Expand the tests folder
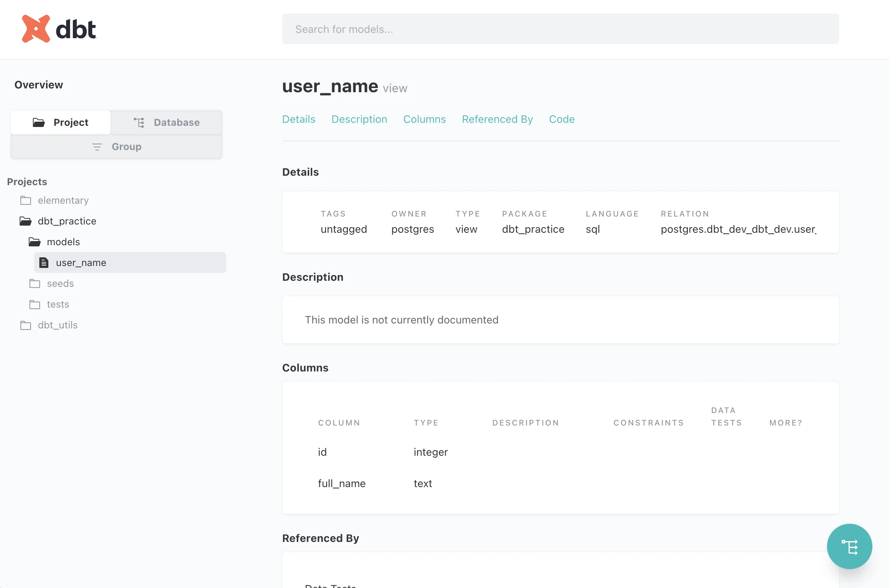This screenshot has width=889, height=588. click(58, 304)
